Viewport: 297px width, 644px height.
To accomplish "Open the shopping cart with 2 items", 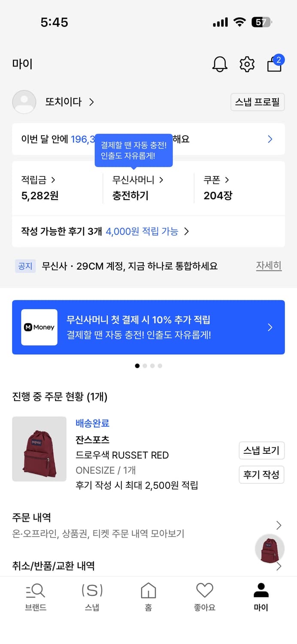I will (x=274, y=64).
